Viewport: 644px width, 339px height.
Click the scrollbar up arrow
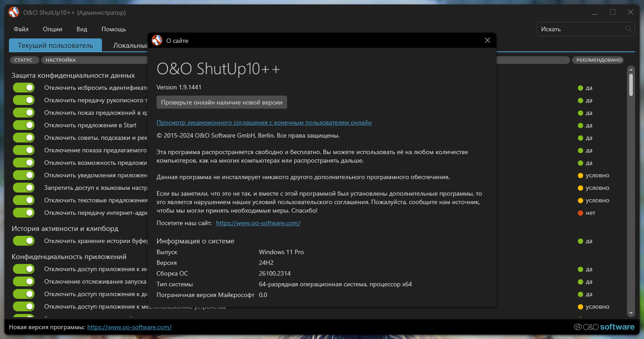point(631,69)
